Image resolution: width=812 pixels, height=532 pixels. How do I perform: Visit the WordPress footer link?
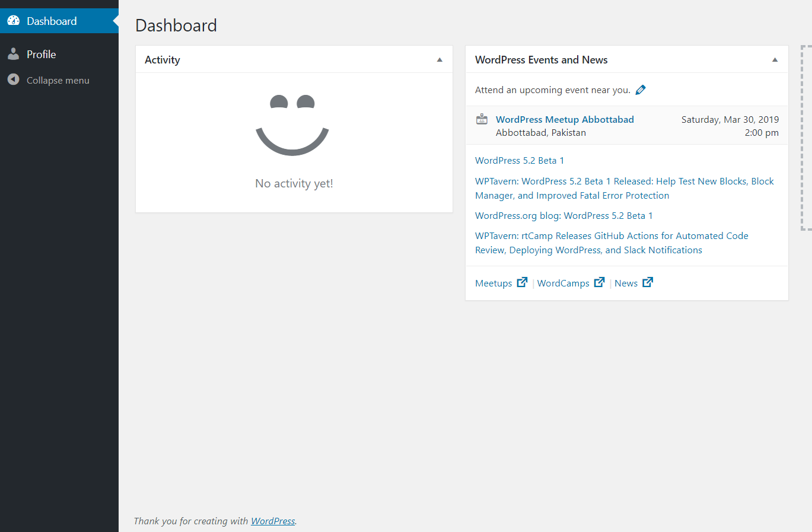(273, 521)
